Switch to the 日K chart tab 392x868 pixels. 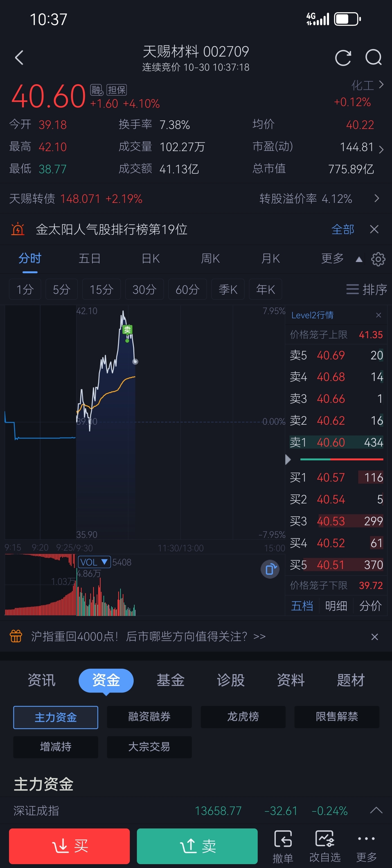pyautogui.click(x=151, y=258)
